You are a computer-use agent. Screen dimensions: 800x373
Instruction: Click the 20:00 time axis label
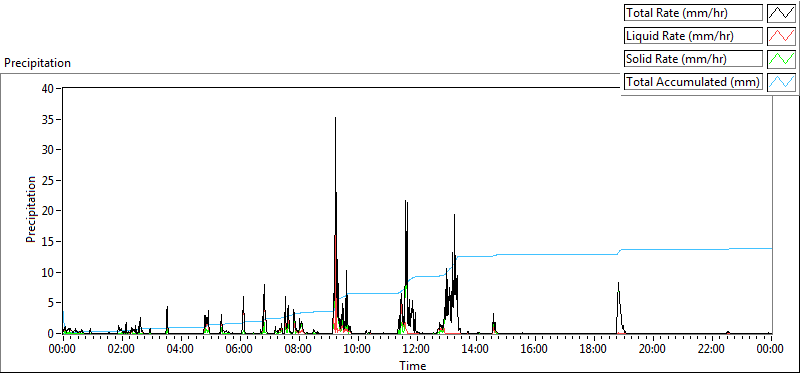pyautogui.click(x=652, y=350)
